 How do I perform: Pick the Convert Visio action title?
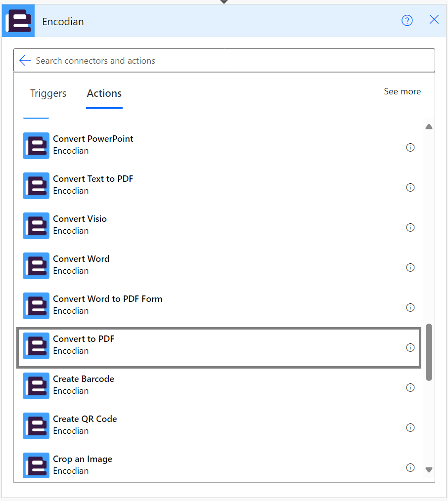click(80, 218)
